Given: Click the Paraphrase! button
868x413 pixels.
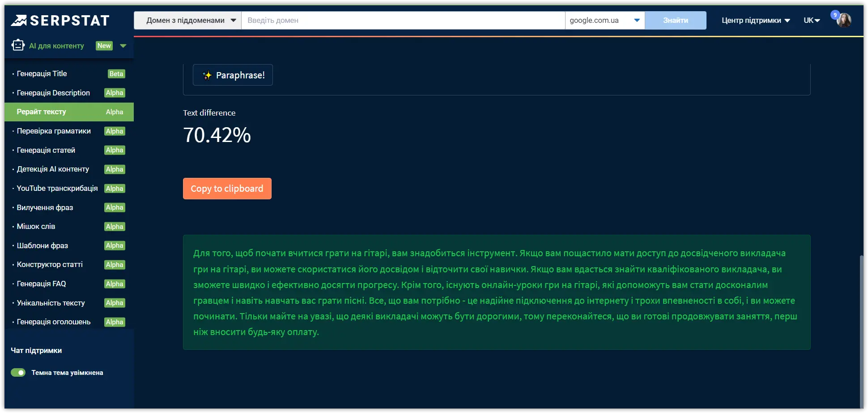Looking at the screenshot, I should 233,75.
